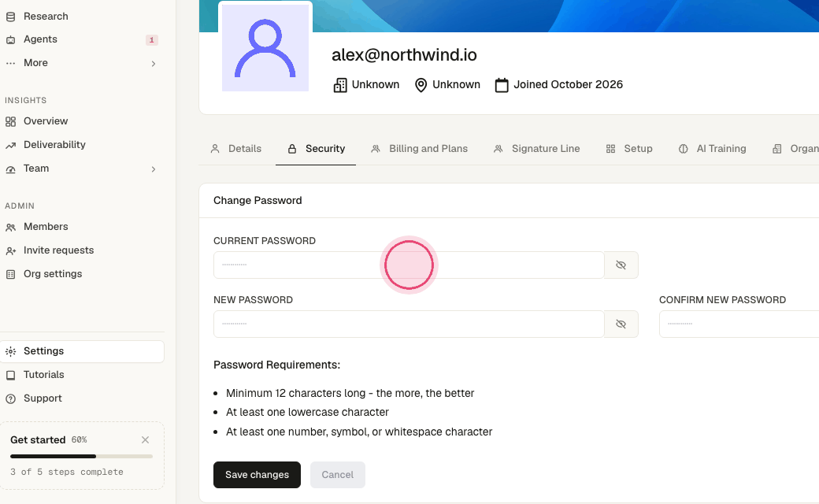Click the Tutorials book icon
This screenshot has height=504, width=819.
[10, 375]
